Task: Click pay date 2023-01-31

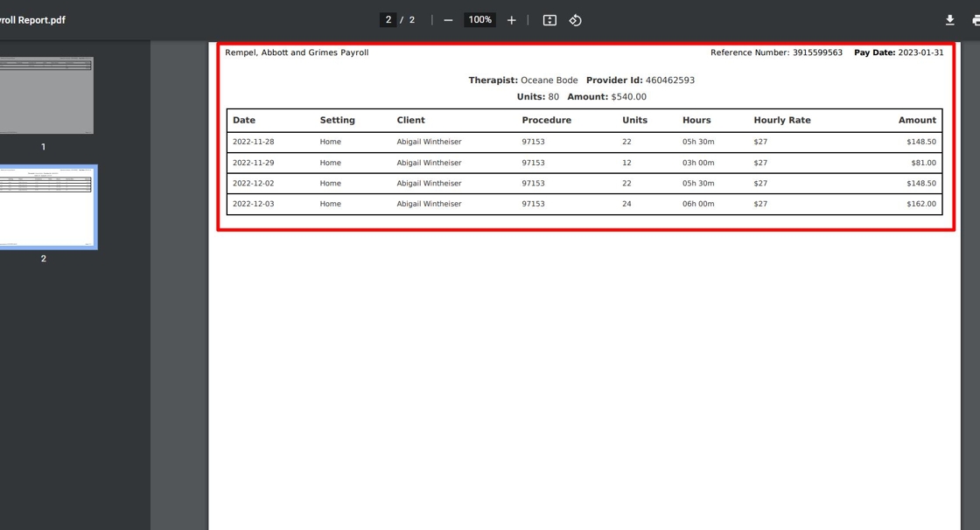Action: 920,52
